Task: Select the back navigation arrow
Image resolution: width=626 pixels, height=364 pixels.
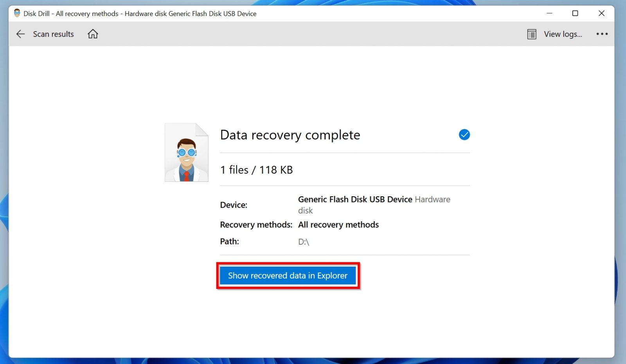Action: [20, 34]
